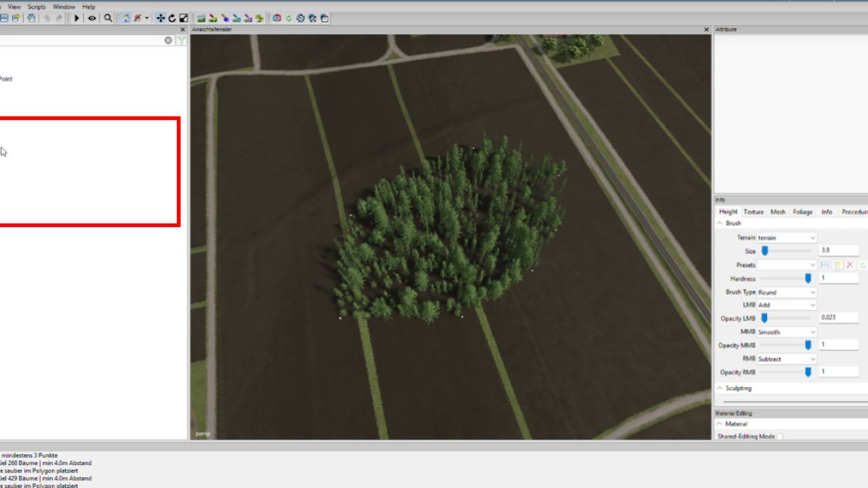Enable Shared-Editing Mode
Image resolution: width=868 pixels, height=488 pixels.
779,436
